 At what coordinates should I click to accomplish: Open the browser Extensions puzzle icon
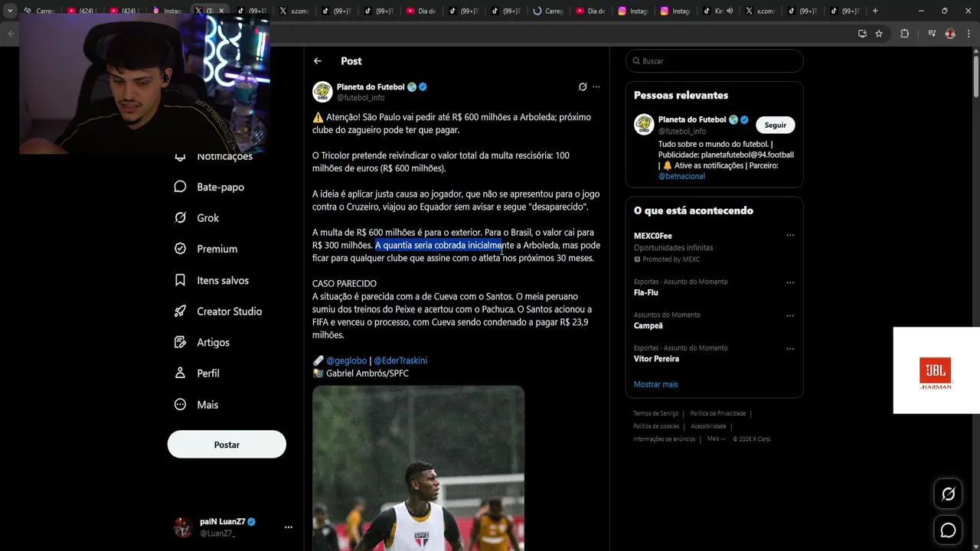904,34
